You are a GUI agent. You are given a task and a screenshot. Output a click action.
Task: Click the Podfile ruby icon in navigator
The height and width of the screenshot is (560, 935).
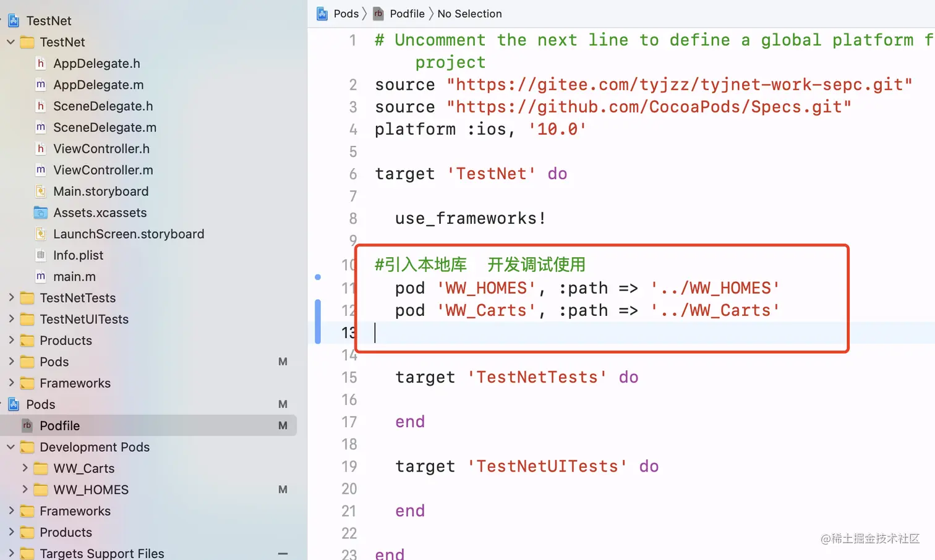click(27, 425)
